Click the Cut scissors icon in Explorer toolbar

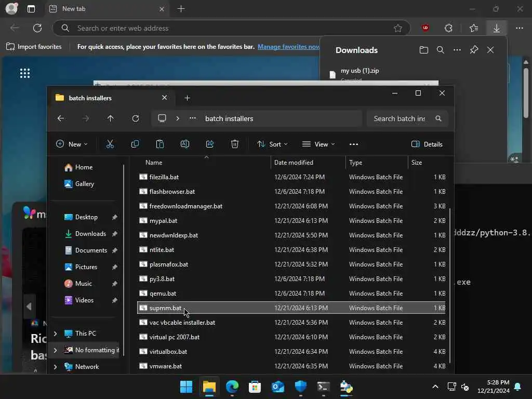(x=110, y=144)
